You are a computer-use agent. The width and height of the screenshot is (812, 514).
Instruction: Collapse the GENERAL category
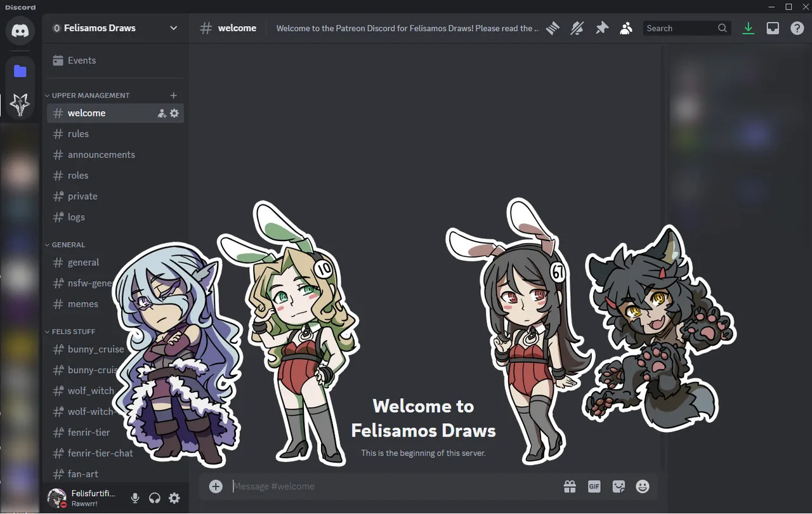(x=68, y=244)
